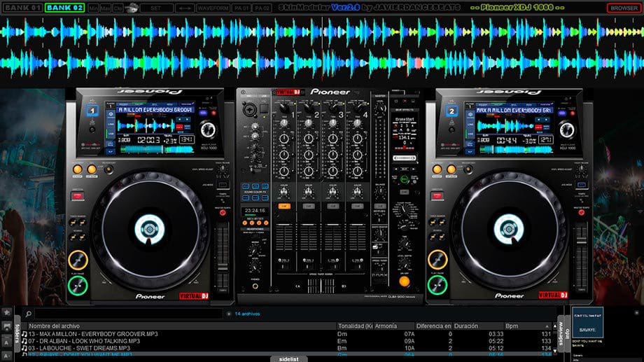Click the green beat effects TAP button
This screenshot has height=362, width=644.
(404, 179)
